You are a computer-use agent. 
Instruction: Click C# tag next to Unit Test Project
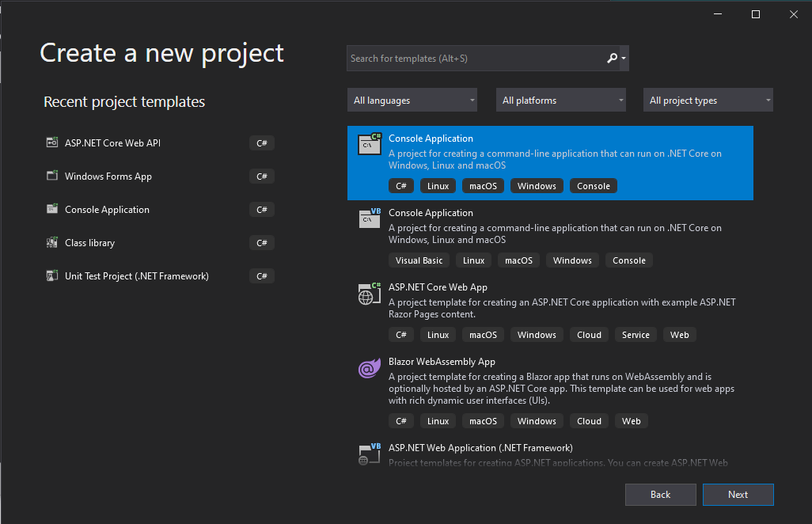[x=261, y=276]
